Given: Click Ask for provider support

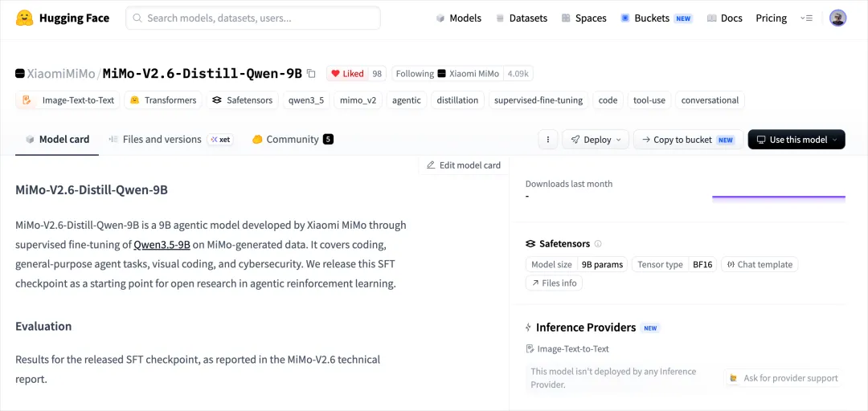Looking at the screenshot, I should (x=784, y=378).
